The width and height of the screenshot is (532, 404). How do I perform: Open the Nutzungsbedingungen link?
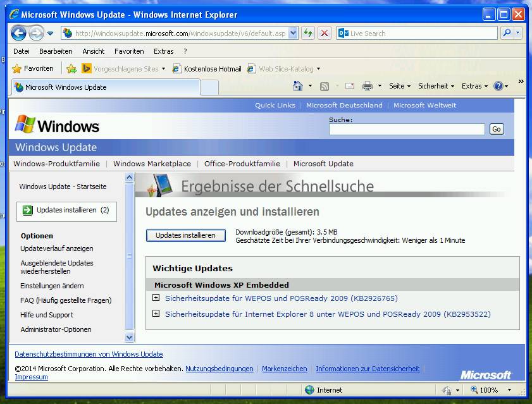218,369
